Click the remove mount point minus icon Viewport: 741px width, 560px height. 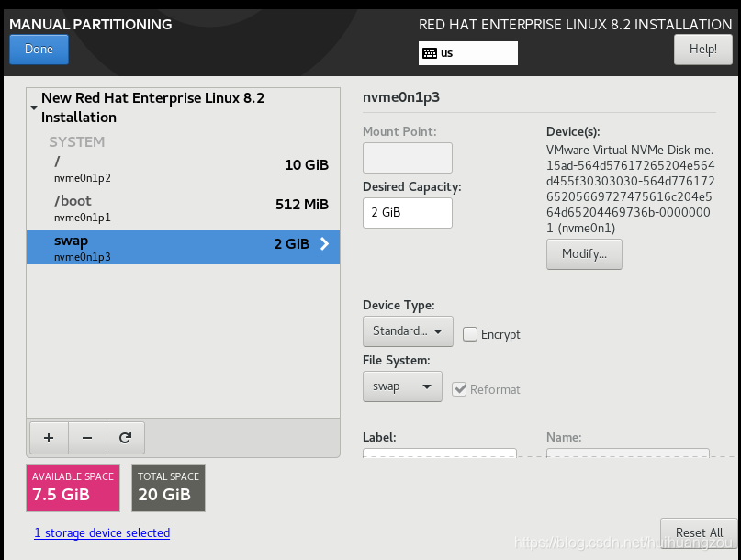click(87, 438)
